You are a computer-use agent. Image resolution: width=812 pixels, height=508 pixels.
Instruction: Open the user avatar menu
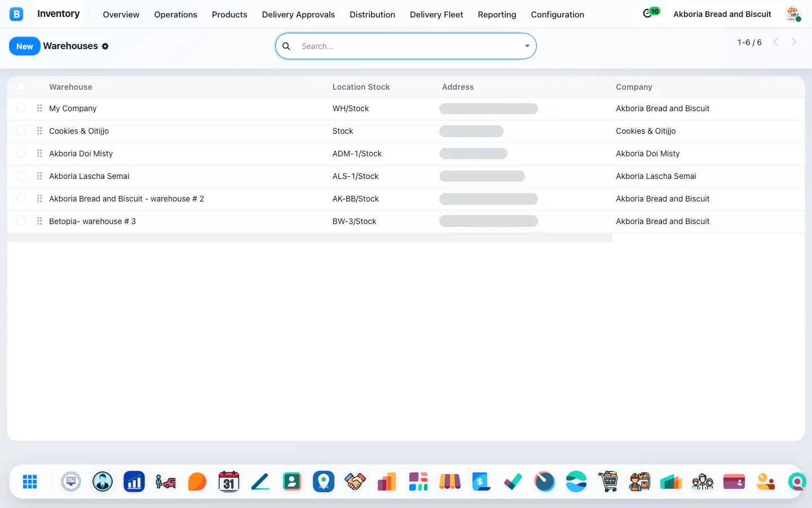click(793, 14)
